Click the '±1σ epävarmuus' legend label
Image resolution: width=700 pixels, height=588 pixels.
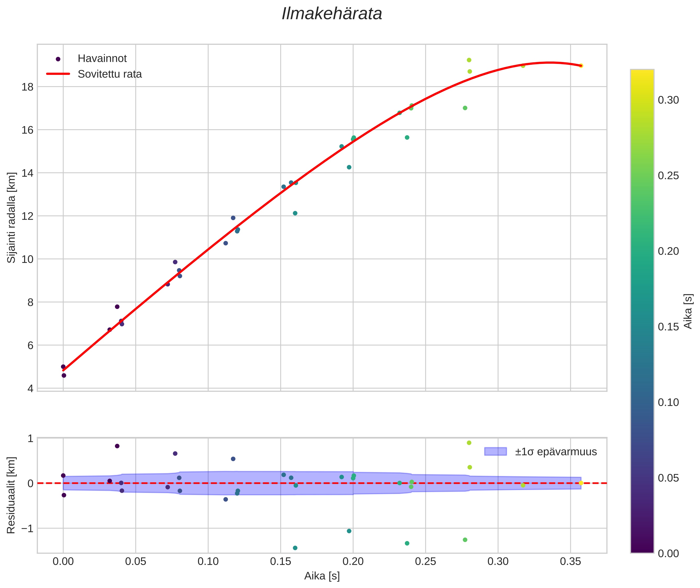pyautogui.click(x=556, y=452)
